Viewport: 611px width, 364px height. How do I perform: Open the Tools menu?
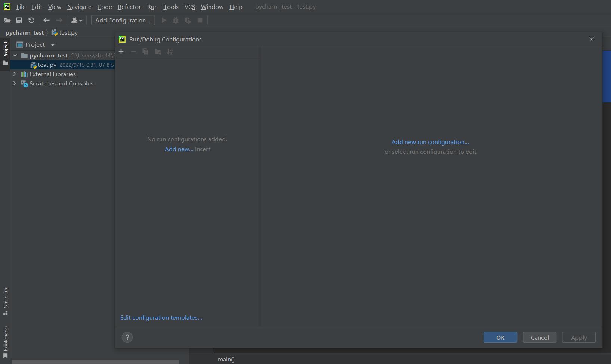pos(171,7)
